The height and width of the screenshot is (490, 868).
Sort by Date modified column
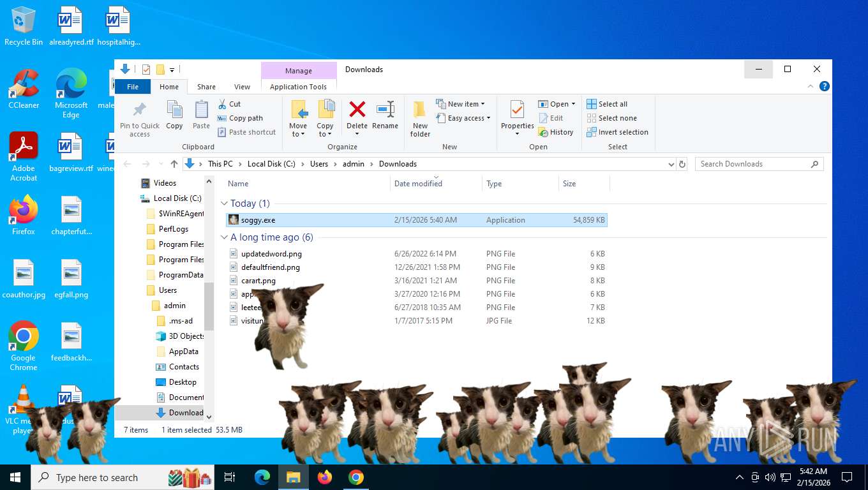[x=436, y=184]
